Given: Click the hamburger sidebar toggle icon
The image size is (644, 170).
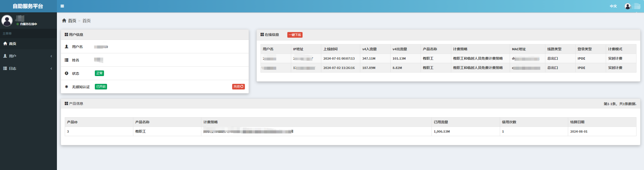Looking at the screenshot, I should (62, 6).
